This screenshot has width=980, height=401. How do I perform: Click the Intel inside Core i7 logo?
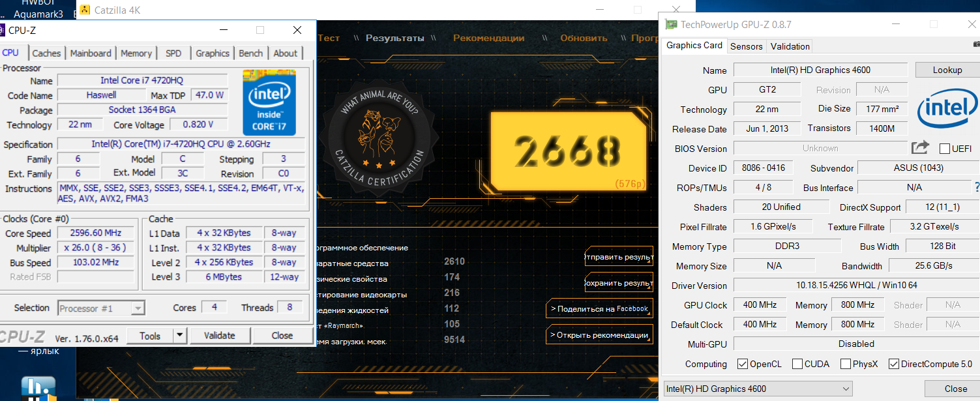[x=269, y=102]
